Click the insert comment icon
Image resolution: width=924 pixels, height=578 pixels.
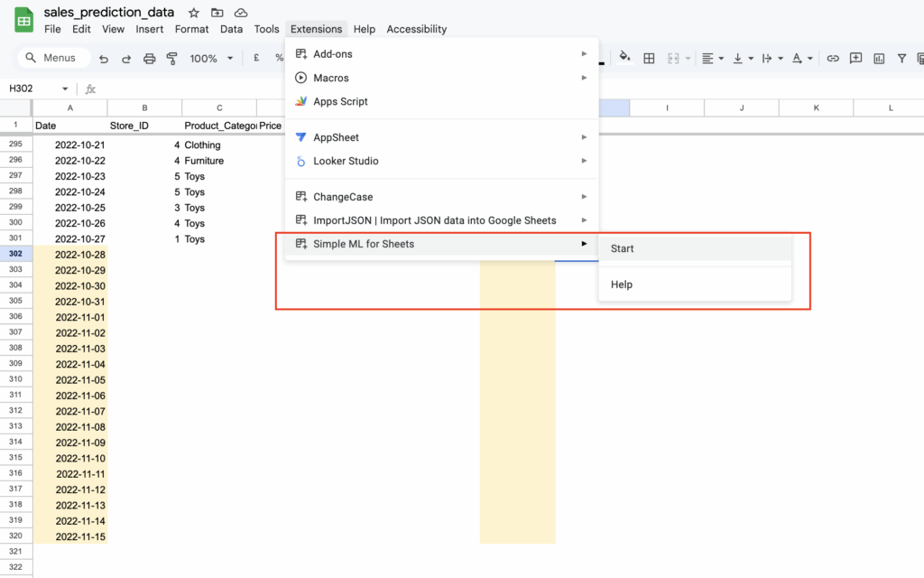click(855, 58)
